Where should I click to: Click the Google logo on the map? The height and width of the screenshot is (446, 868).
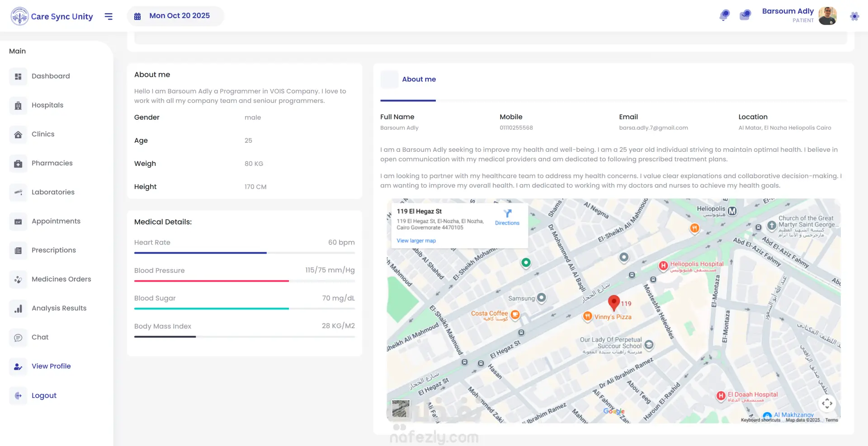point(614,411)
